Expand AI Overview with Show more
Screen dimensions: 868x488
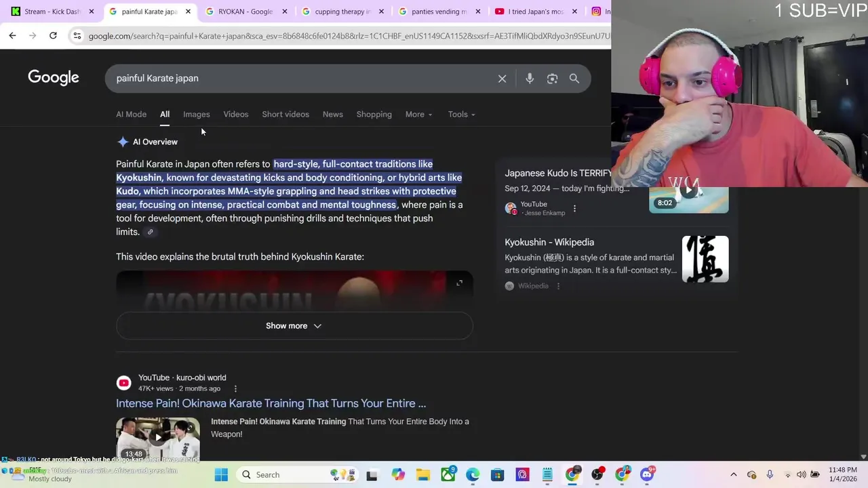point(294,326)
